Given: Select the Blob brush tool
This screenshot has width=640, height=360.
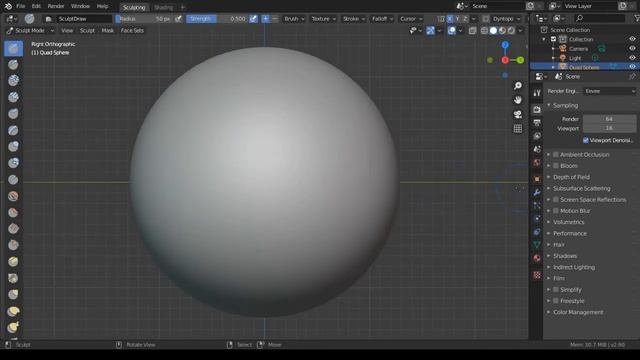Looking at the screenshot, I should [13, 163].
